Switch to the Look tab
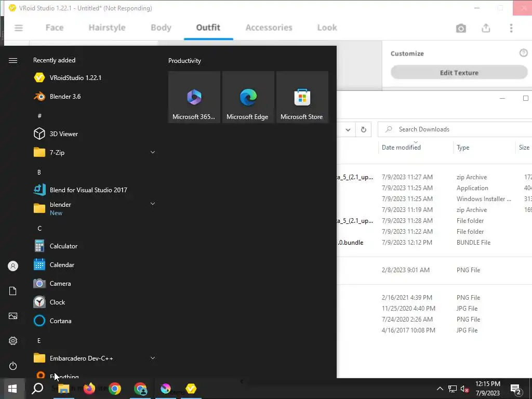 tap(327, 28)
